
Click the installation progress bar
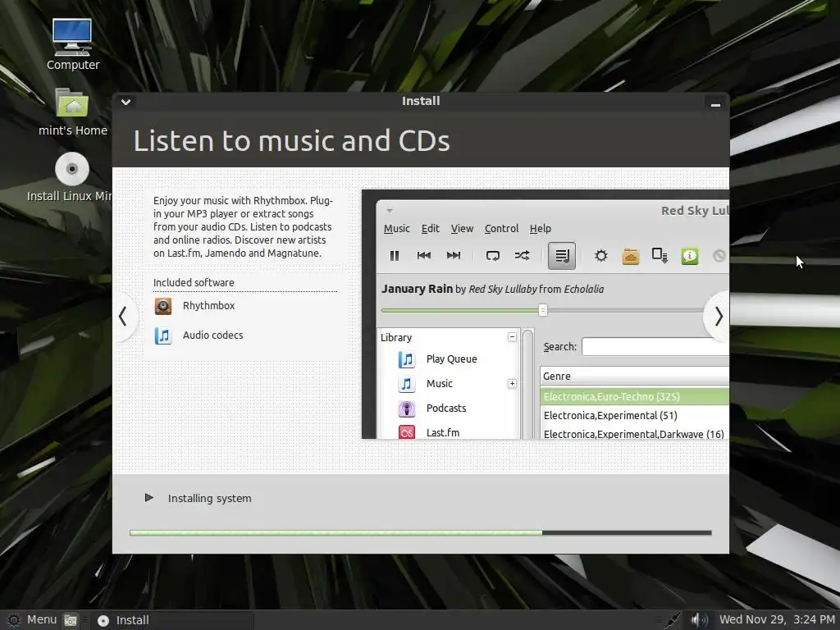pyautogui.click(x=421, y=533)
